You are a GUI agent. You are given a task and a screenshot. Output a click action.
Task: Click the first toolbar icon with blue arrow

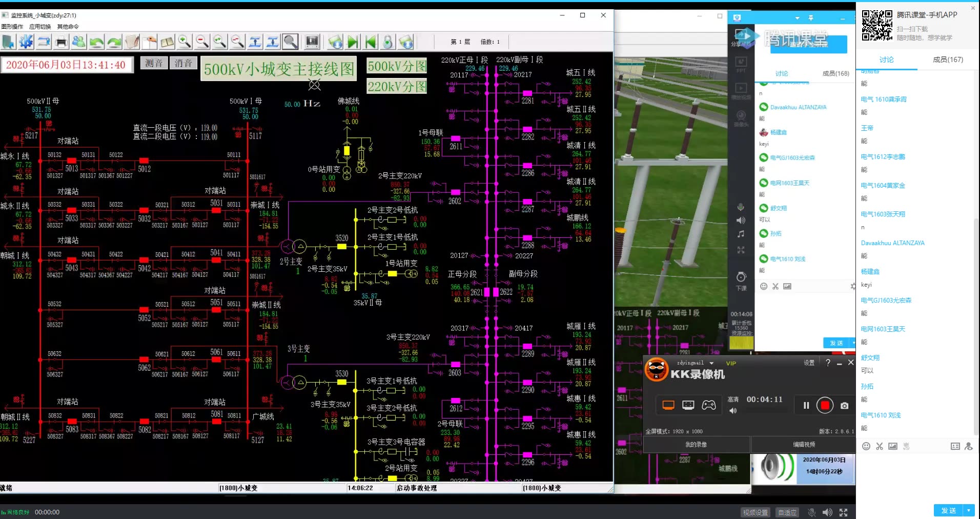point(9,42)
